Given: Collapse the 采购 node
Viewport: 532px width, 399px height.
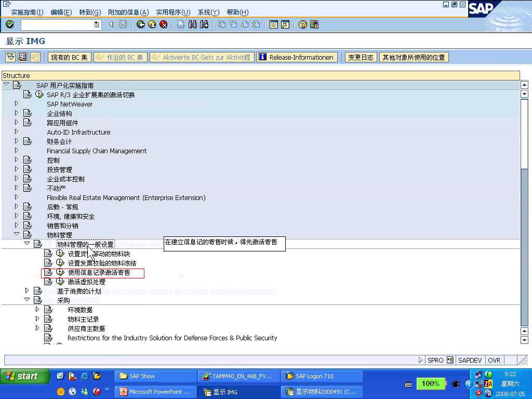Looking at the screenshot, I should point(27,300).
